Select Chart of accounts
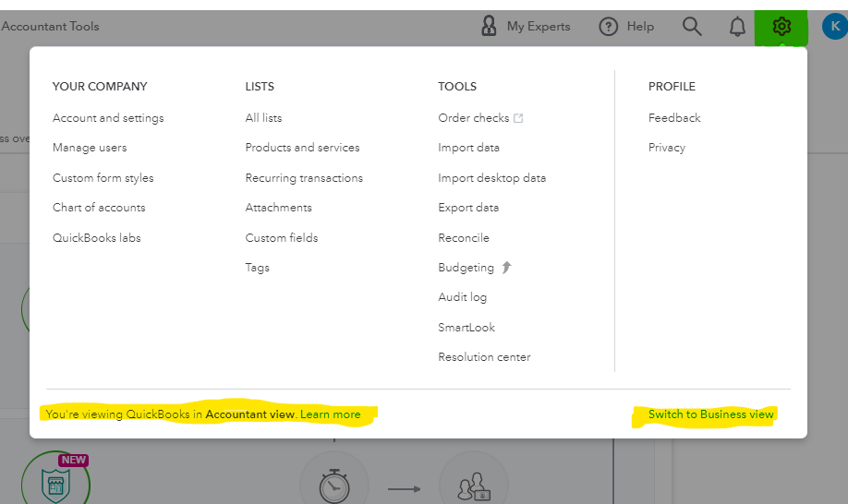The width and height of the screenshot is (848, 504). (99, 208)
